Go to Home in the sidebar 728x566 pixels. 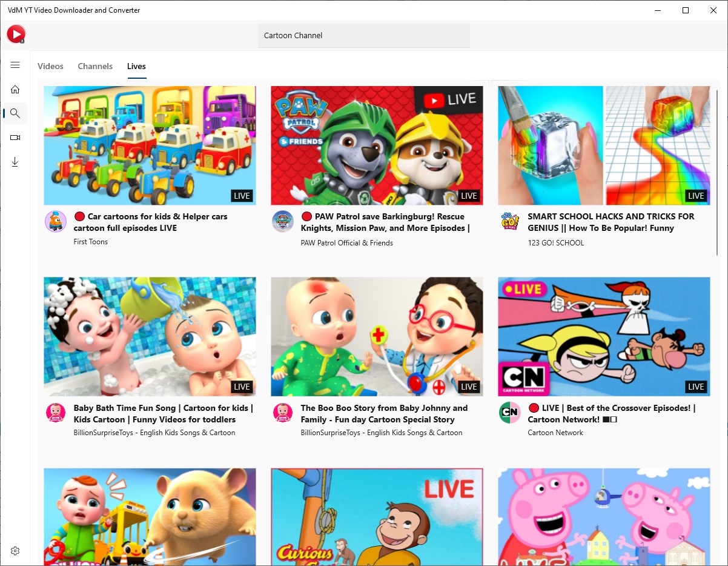[x=15, y=90]
